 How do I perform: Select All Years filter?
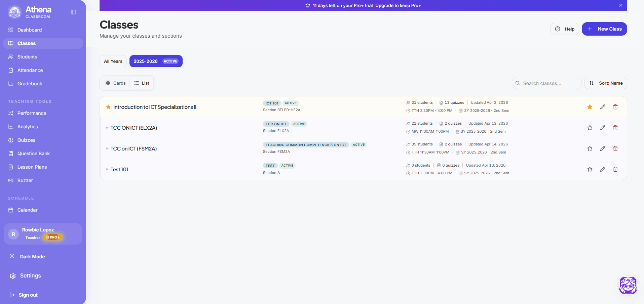(113, 61)
